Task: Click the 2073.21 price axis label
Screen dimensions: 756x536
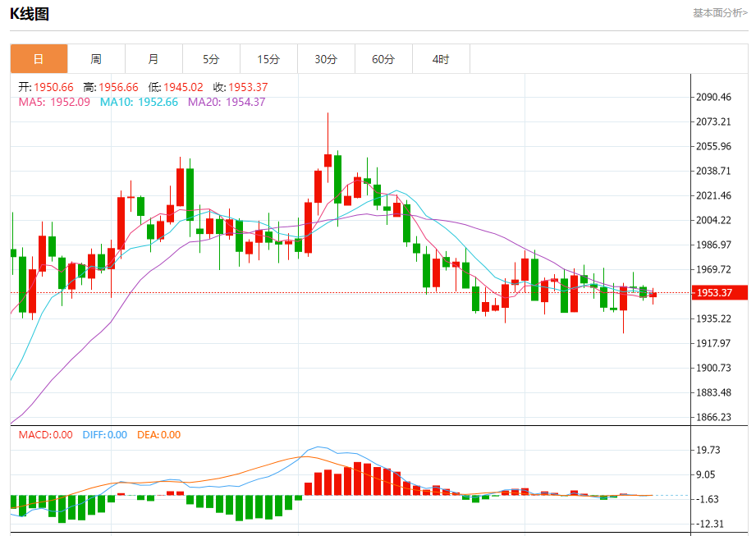Action: [x=713, y=122]
